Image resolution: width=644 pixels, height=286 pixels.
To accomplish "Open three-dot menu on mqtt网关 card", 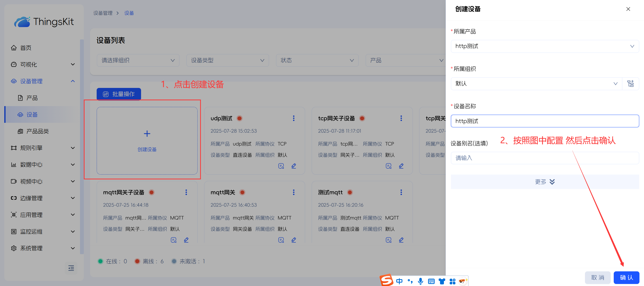I will pos(293,192).
